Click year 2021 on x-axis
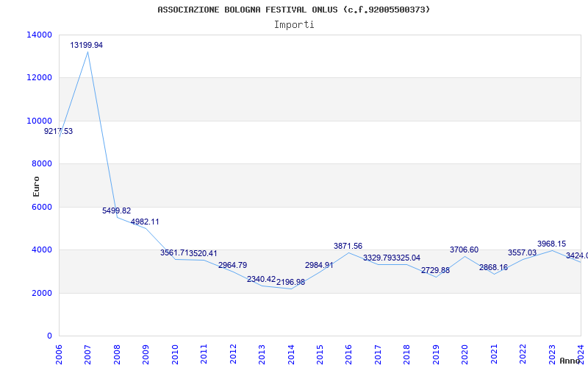588x368 pixels. tap(494, 354)
